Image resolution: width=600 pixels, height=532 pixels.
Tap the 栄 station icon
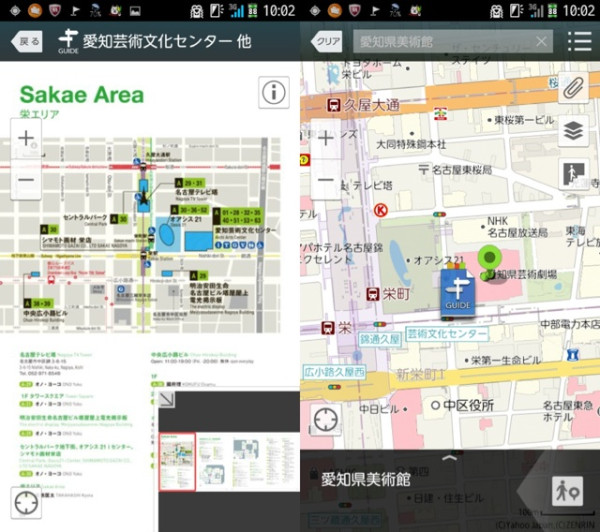point(328,328)
